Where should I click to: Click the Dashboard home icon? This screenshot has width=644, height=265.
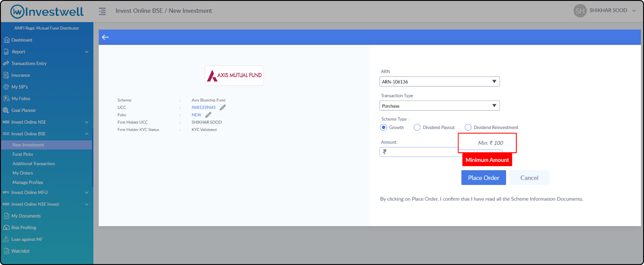coord(6,40)
